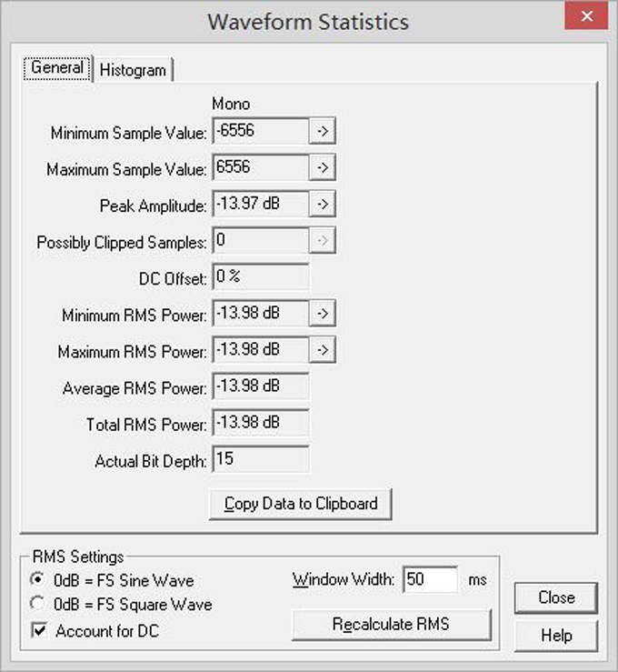This screenshot has width=618, height=672.
Task: Click arrow button next to Minimum Sample Value
Action: pos(322,132)
